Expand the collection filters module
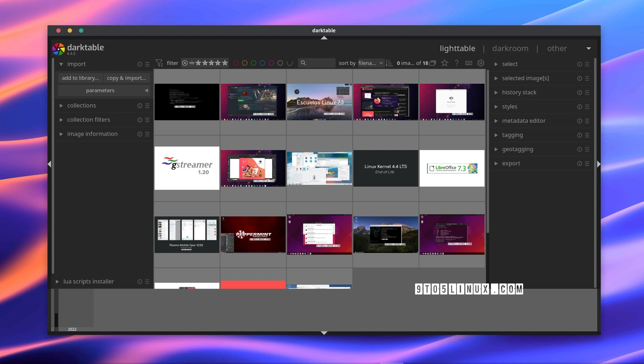The image size is (644, 364). tap(61, 120)
